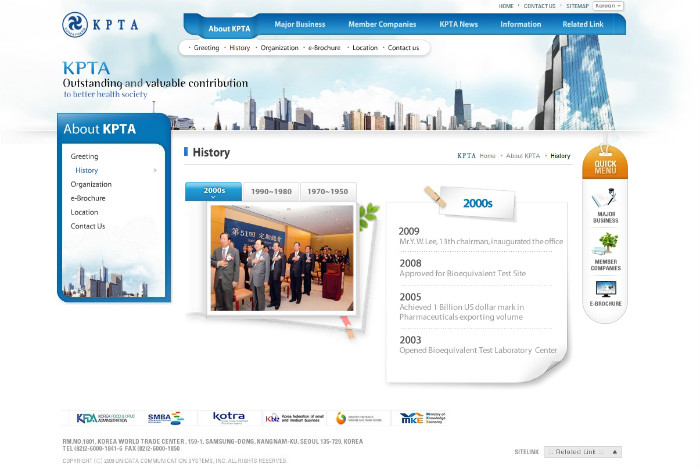Switch to the 1990~1980 history tab
The image size is (700, 471).
[x=271, y=192]
